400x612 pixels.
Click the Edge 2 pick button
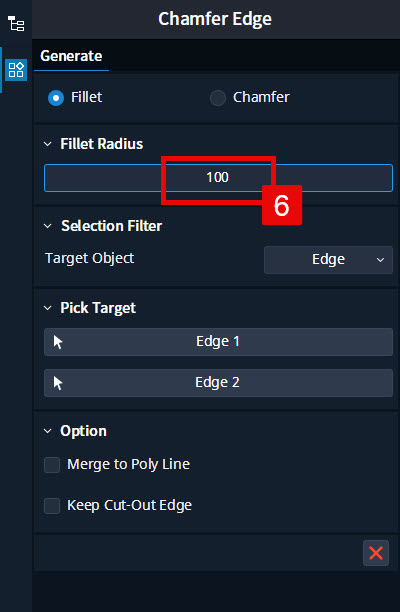(218, 383)
